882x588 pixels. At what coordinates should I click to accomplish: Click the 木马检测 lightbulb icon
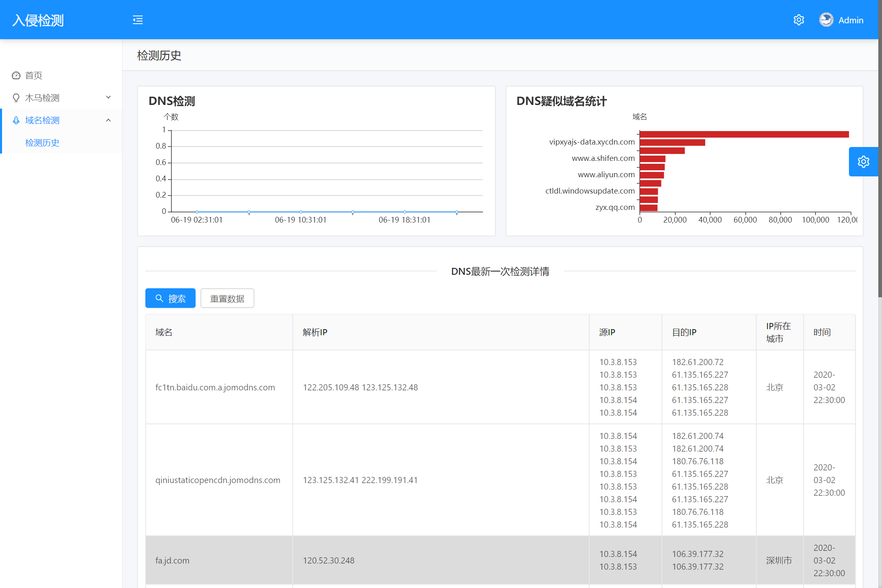click(x=16, y=98)
